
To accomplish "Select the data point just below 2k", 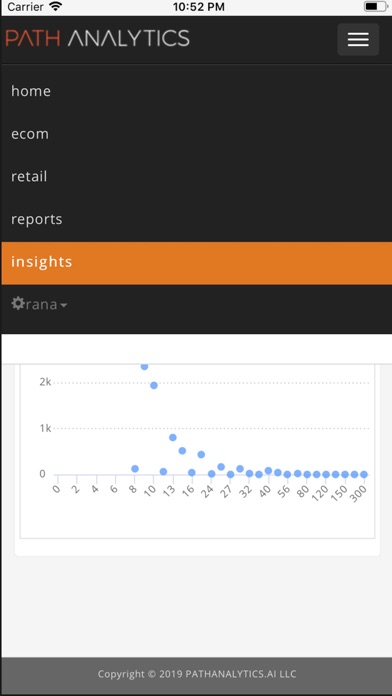I will click(x=154, y=385).
